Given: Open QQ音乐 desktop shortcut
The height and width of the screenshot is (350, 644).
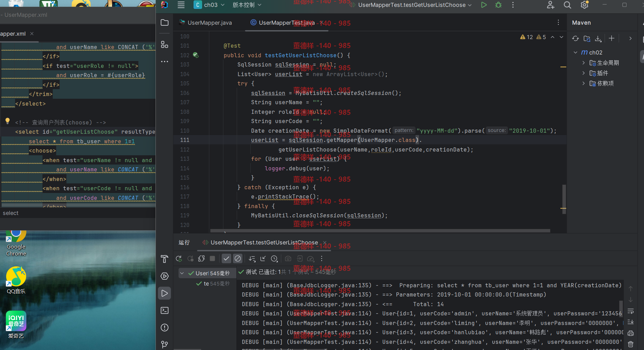Looking at the screenshot, I should 16,280.
